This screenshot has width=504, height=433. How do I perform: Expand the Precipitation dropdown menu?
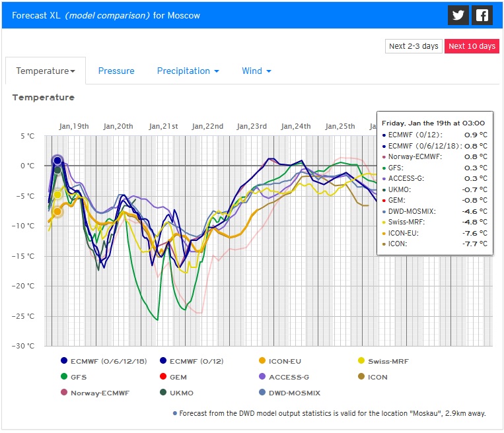point(188,71)
